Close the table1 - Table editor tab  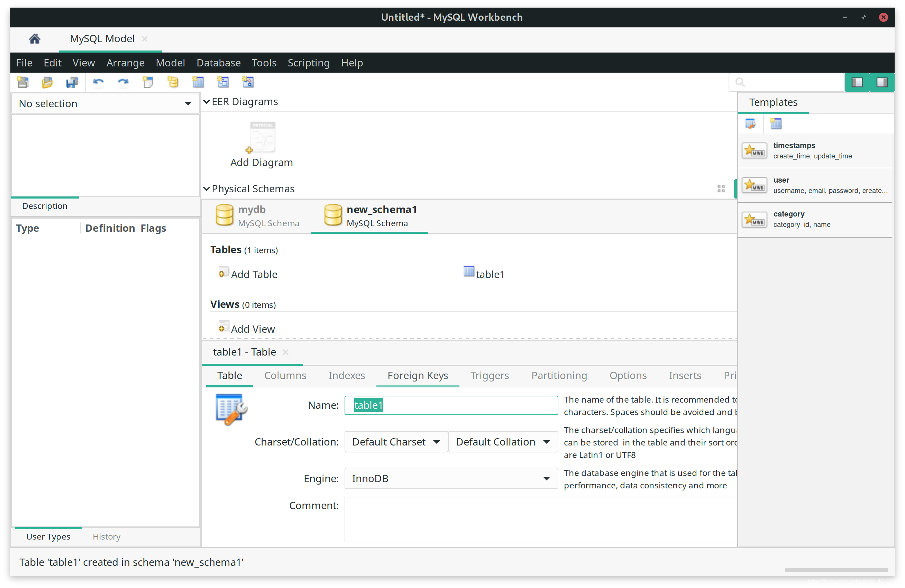(285, 352)
